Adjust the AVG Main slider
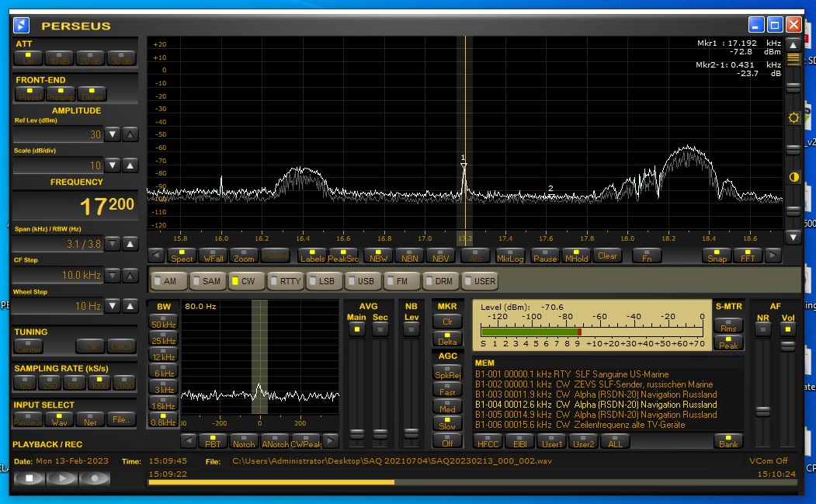This screenshot has height=504, width=816. [x=356, y=433]
